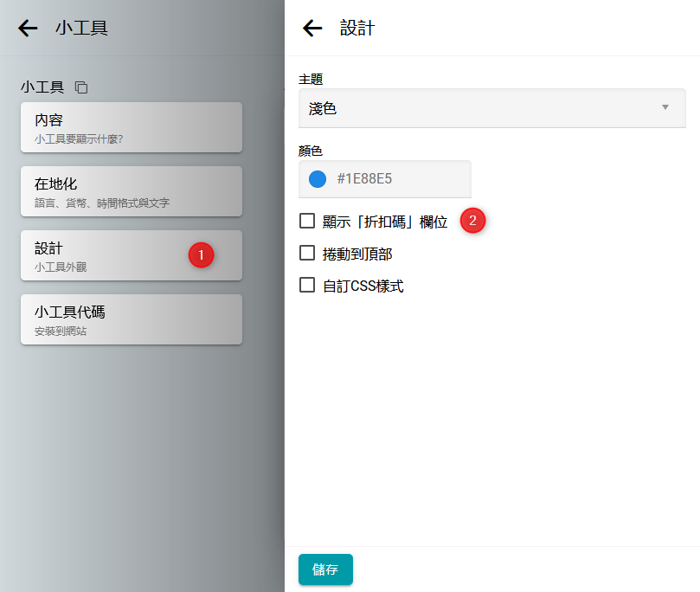Click the back arrow beside 設計 header
Screen dimensions: 700x592
coord(312,29)
